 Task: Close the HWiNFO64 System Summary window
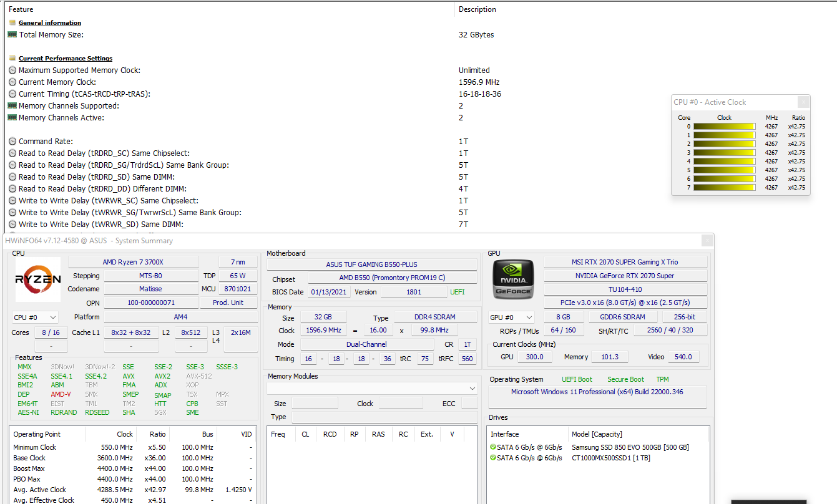707,241
